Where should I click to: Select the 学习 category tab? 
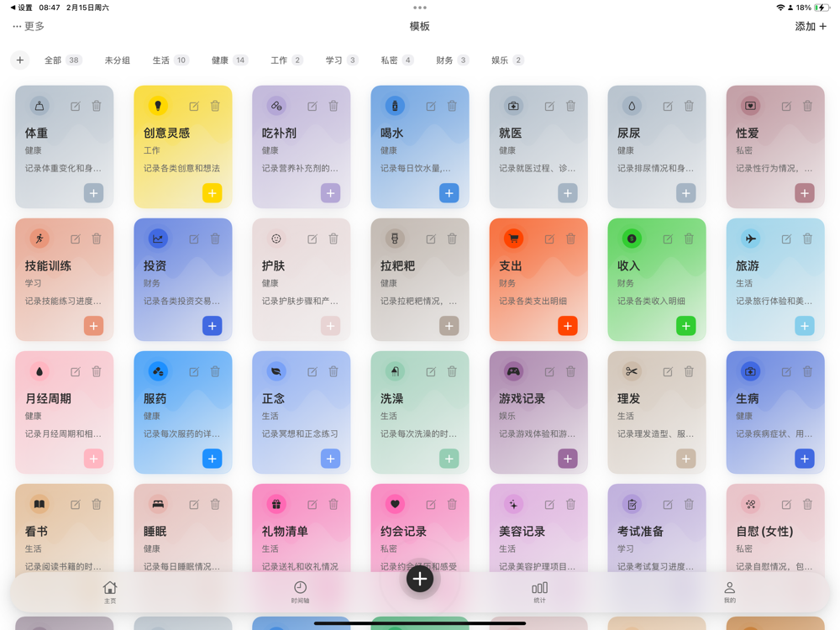tap(342, 60)
